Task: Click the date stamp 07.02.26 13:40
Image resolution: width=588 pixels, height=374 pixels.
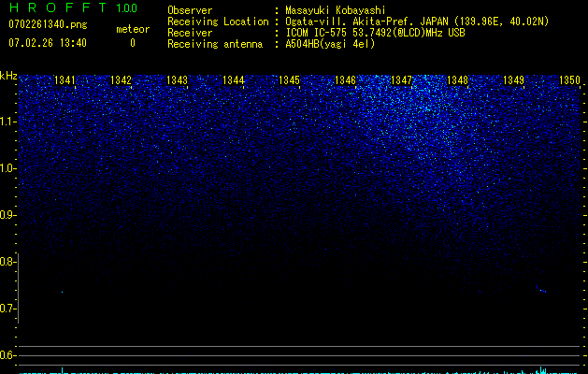Action: pos(48,43)
